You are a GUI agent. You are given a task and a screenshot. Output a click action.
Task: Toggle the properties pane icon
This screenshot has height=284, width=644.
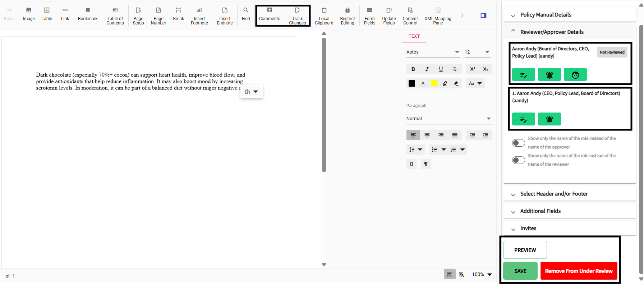coord(483,15)
